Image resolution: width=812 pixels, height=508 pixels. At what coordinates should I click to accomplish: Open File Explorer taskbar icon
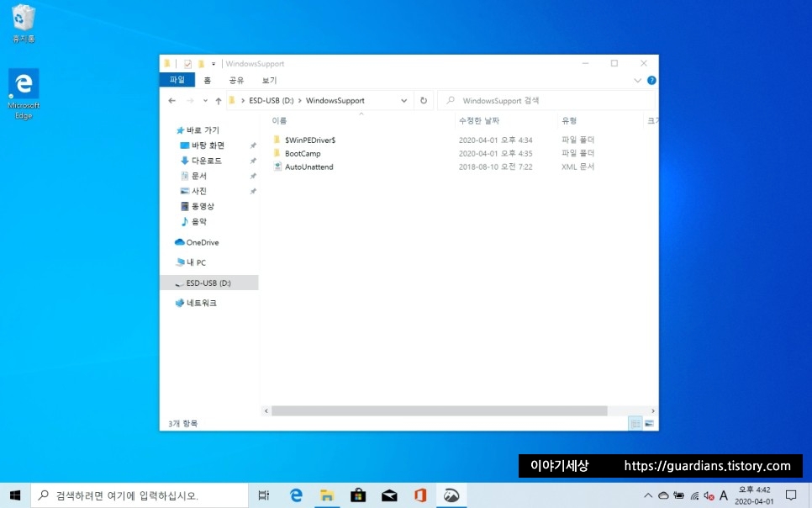pyautogui.click(x=327, y=495)
